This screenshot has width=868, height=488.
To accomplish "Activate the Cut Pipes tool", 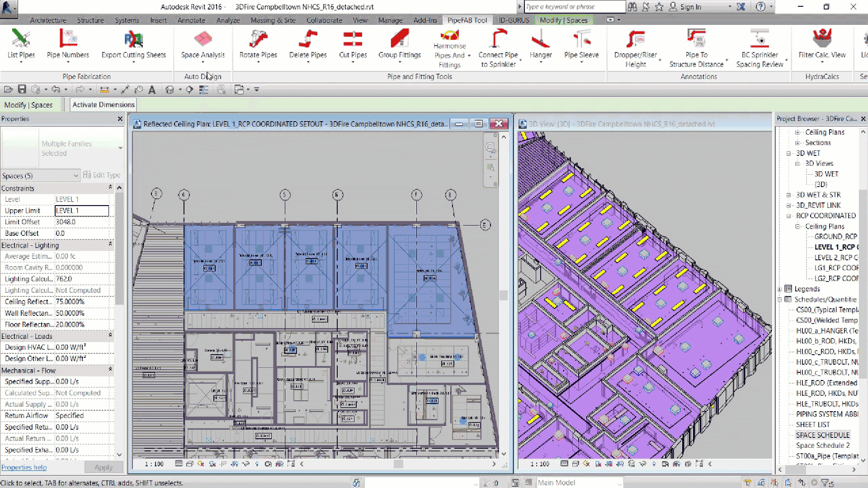I will click(353, 44).
